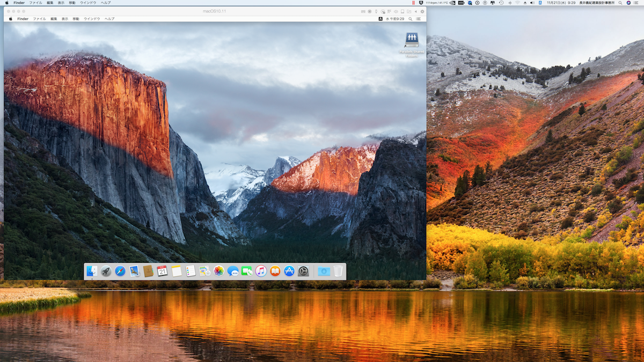Open 編集 menu in guest menu bar
This screenshot has height=362, width=644.
(x=54, y=19)
